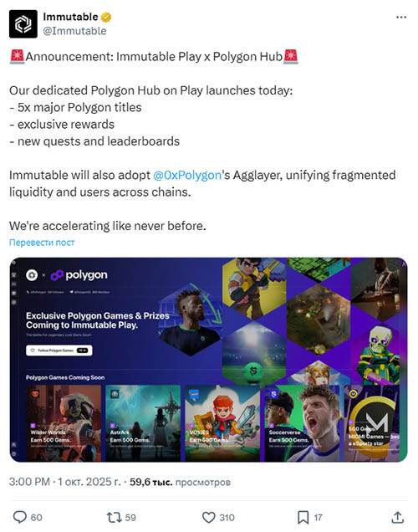The image size is (418, 532).
Task: Open the VOXIES game thumbnail
Action: point(222,422)
